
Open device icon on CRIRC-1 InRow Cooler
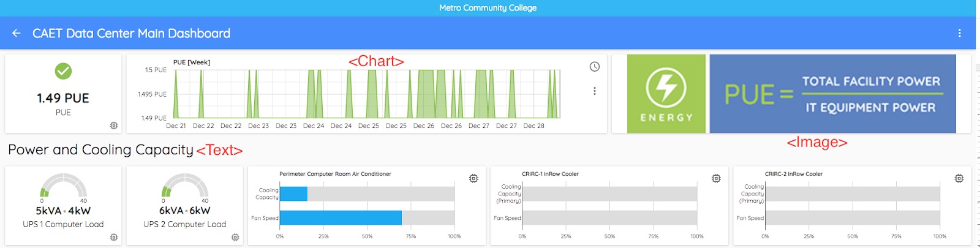(x=716, y=178)
